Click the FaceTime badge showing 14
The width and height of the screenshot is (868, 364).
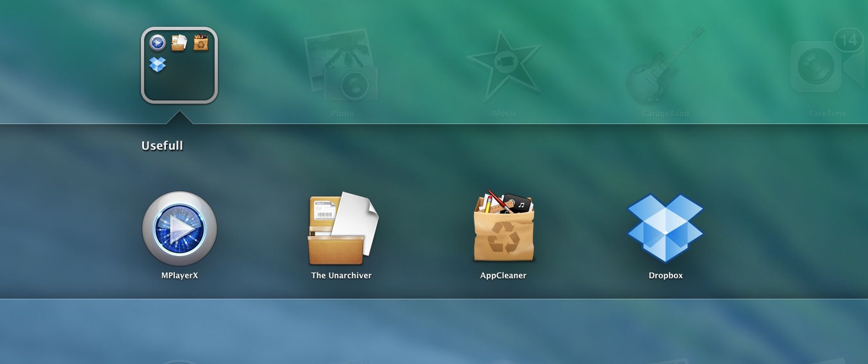point(849,41)
